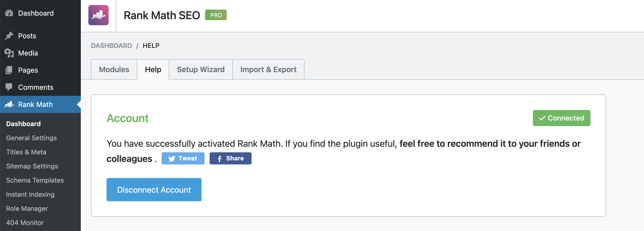Screen dimensions: 644x231
Task: Switch to the Modules tab
Action: tap(114, 70)
